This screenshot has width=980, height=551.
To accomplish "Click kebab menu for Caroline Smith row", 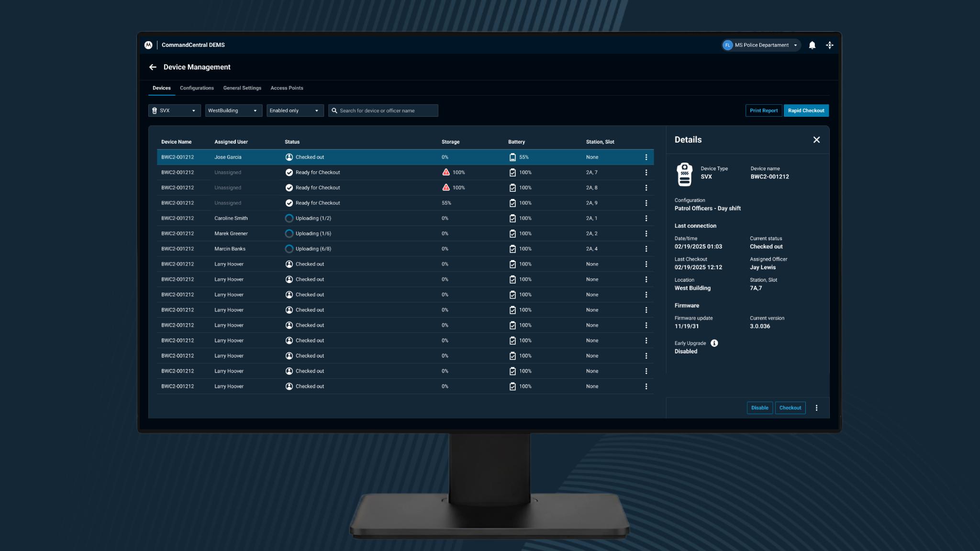I will click(646, 219).
